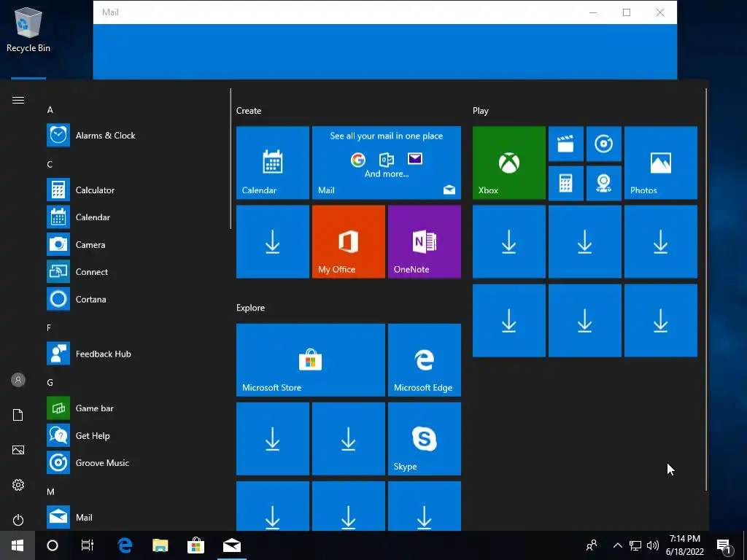
Task: Click the letter M group header
Action: pos(50,491)
